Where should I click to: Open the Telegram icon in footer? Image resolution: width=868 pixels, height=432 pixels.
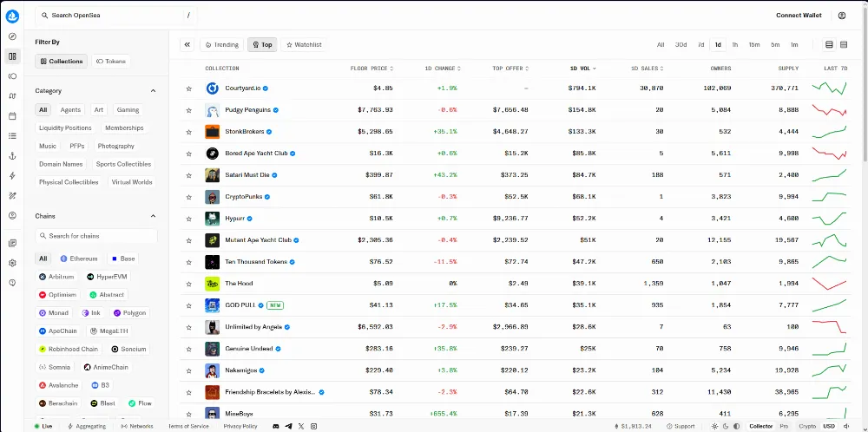pyautogui.click(x=288, y=427)
